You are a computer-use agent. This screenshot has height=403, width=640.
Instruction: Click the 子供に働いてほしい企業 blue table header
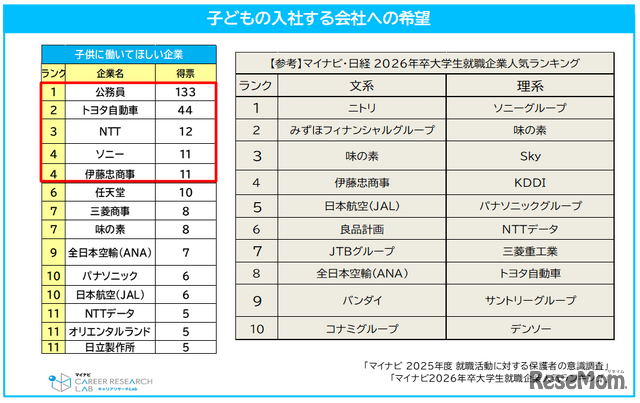click(x=129, y=54)
